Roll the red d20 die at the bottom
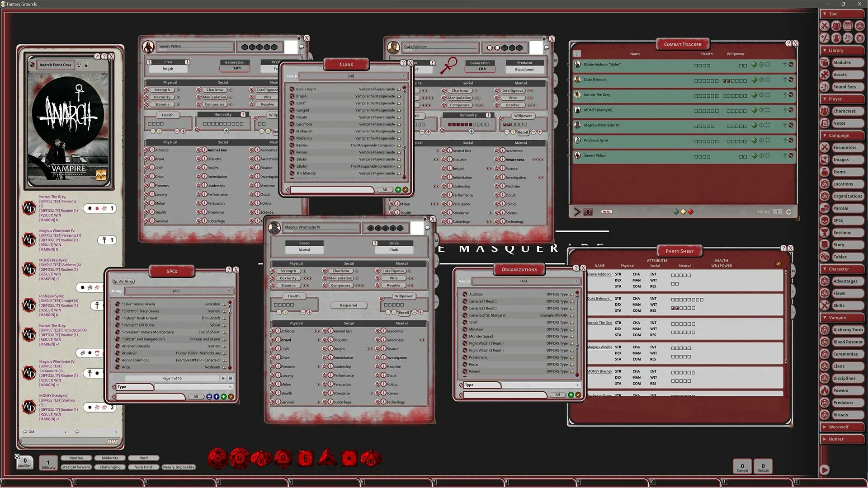 [x=217, y=458]
